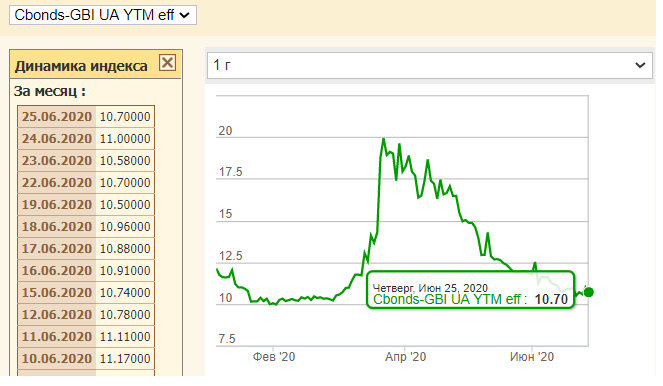Click the 'Июн '20' axis label

pyautogui.click(x=532, y=357)
